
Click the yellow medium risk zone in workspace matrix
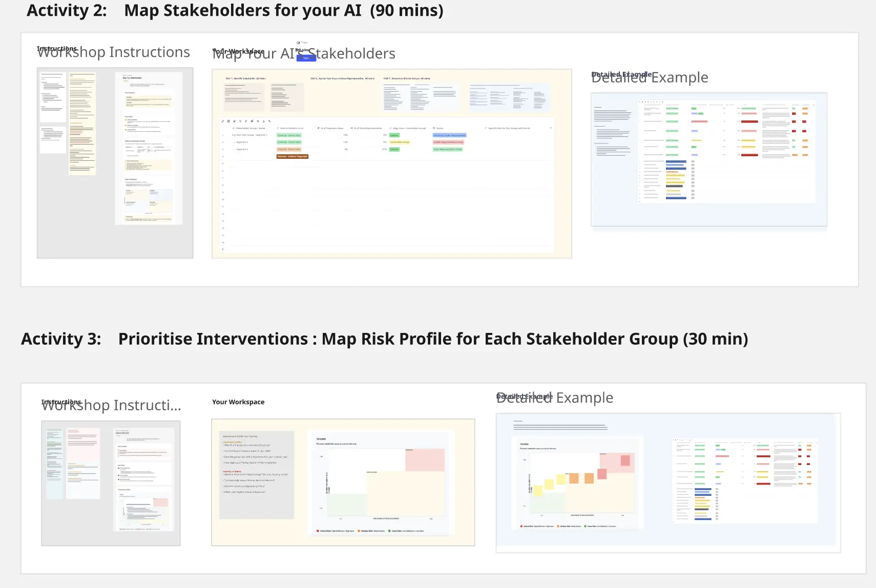pos(406,494)
